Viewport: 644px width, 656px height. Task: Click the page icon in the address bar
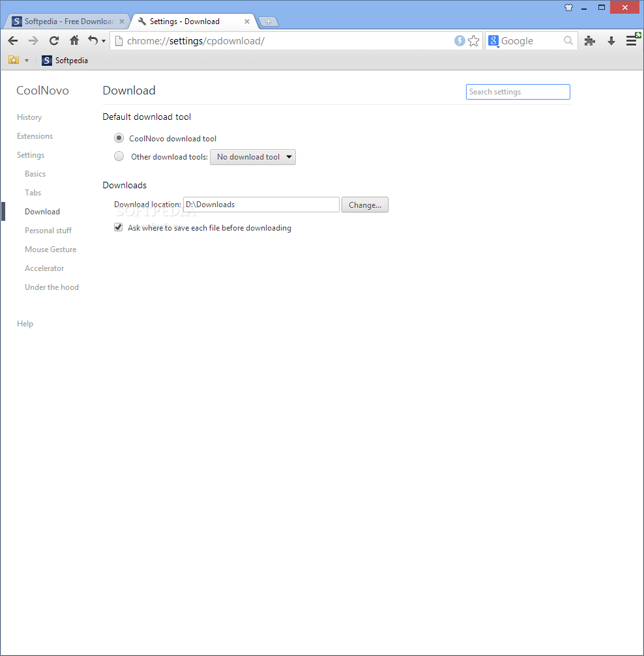pos(119,40)
